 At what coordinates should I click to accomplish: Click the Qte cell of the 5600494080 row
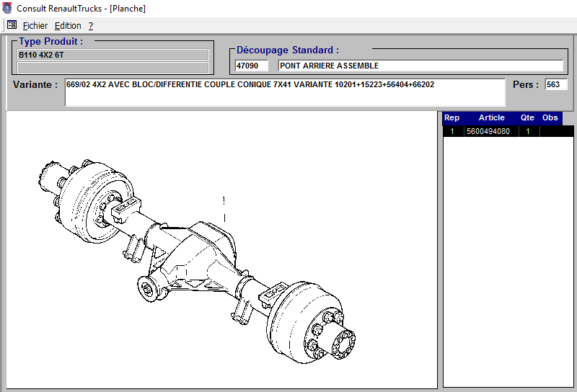tap(527, 131)
